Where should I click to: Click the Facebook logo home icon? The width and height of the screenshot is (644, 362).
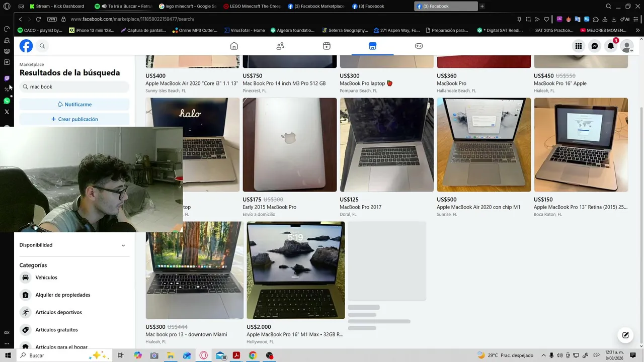pyautogui.click(x=26, y=46)
